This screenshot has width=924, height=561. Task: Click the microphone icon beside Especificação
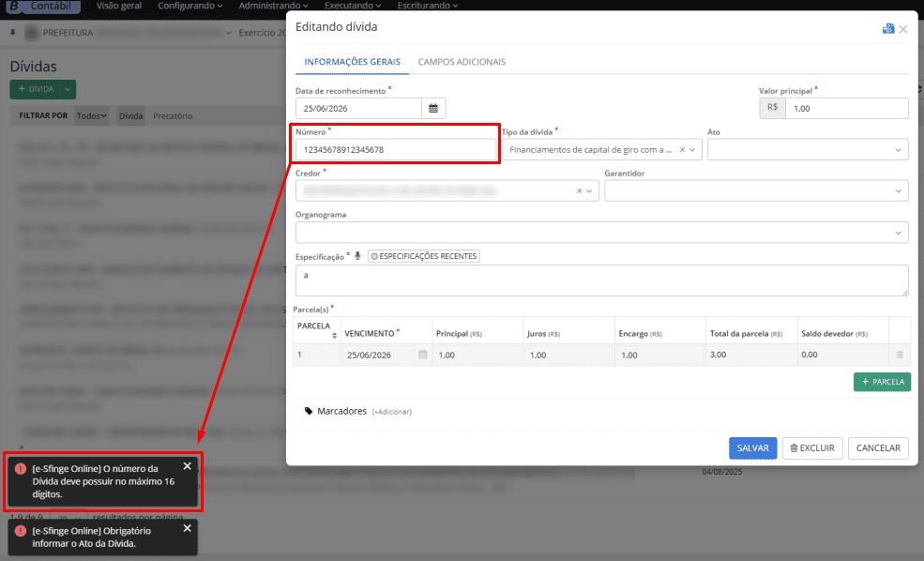(357, 256)
